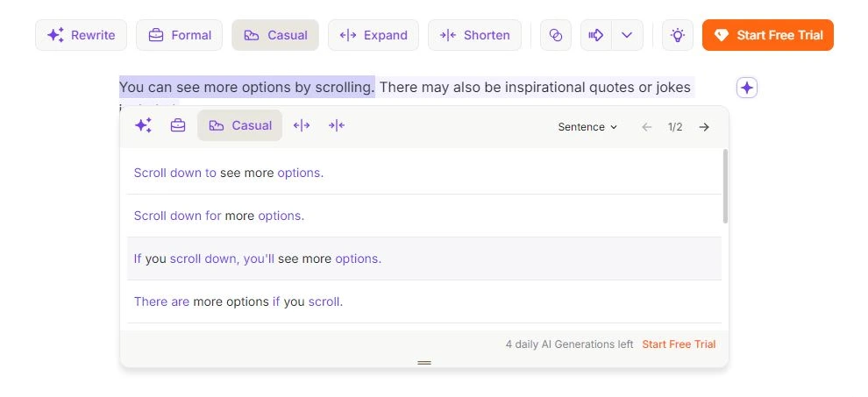The height and width of the screenshot is (397, 868).
Task: Switch to Formal tone in toolbar
Action: 180,35
